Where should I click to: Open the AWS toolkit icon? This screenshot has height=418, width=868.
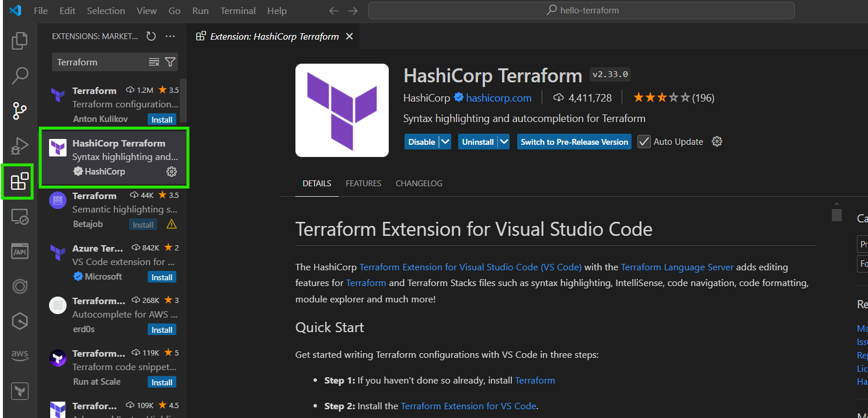(x=19, y=355)
